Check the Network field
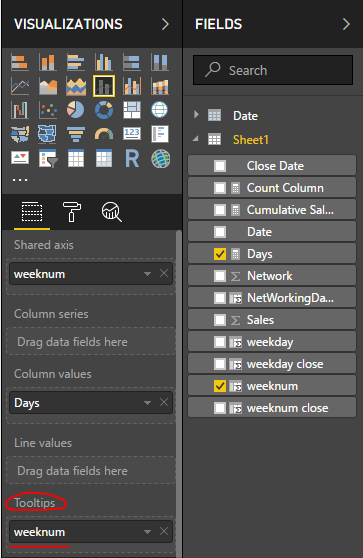 click(220, 276)
